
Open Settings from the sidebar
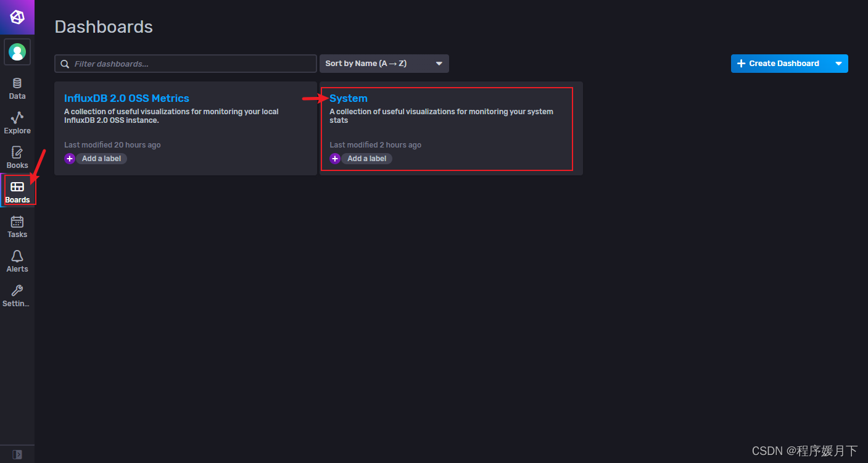[x=17, y=296]
